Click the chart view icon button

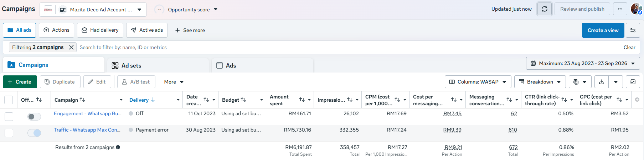tap(633, 82)
